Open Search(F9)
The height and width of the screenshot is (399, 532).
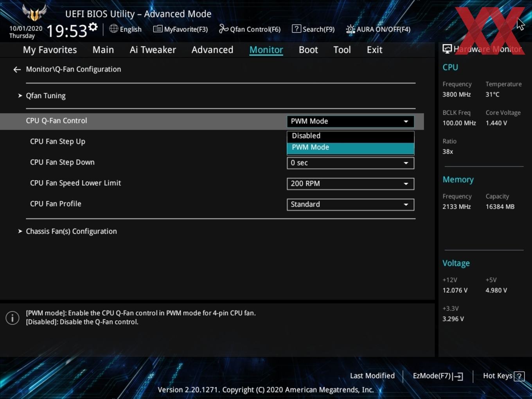click(x=313, y=29)
